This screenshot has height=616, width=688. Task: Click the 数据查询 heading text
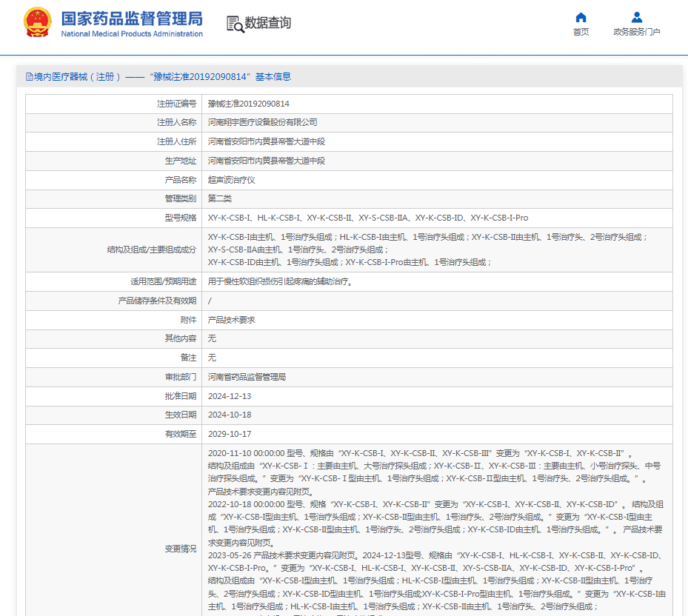[x=267, y=23]
